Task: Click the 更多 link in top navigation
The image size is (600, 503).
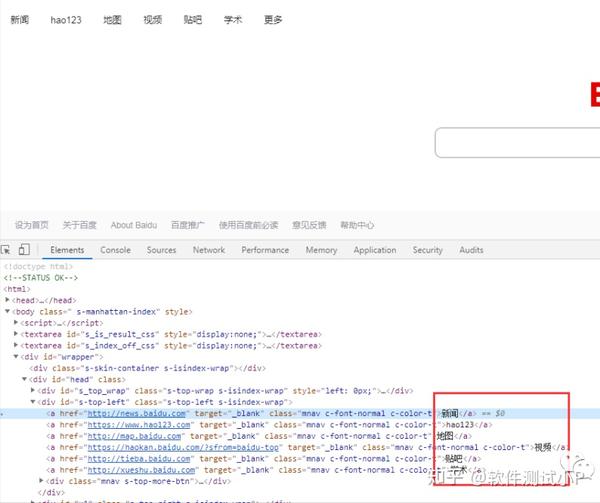Action: pos(273,20)
